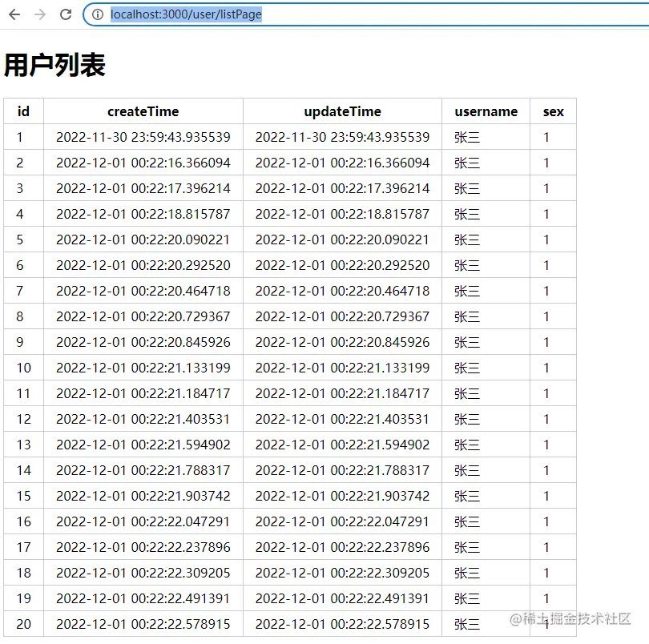Click updateTime 2022-12-01 00:22:21.903742 cell

click(x=342, y=496)
